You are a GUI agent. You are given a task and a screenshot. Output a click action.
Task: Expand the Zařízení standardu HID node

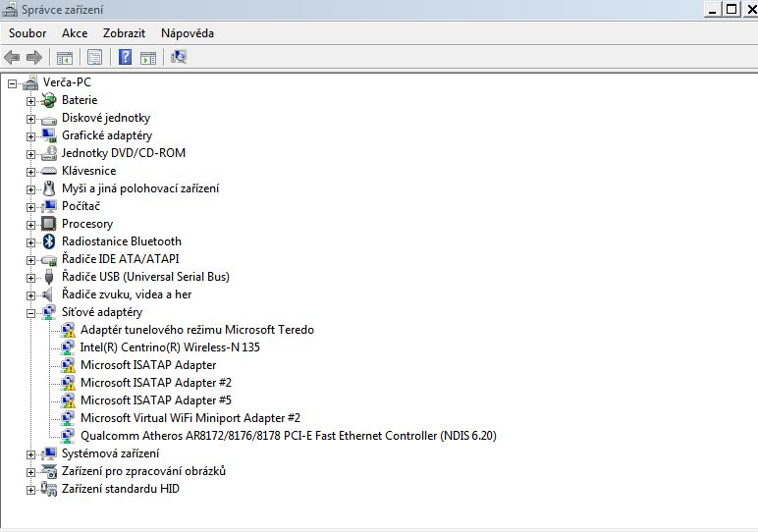pyautogui.click(x=31, y=490)
